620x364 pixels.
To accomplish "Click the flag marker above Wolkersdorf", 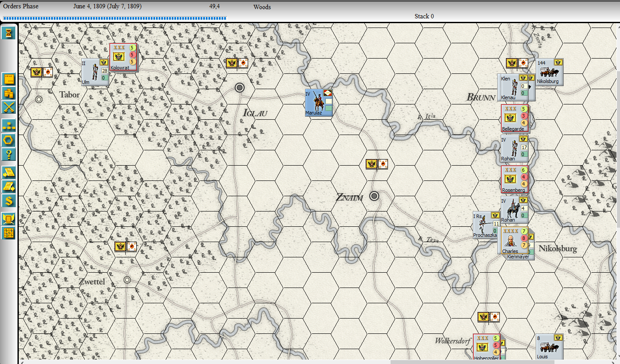I will click(x=488, y=317).
